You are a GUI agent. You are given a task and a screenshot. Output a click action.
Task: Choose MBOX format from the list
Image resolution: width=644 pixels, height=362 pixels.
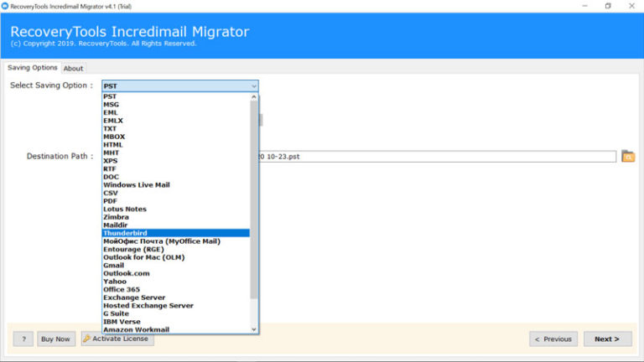114,137
